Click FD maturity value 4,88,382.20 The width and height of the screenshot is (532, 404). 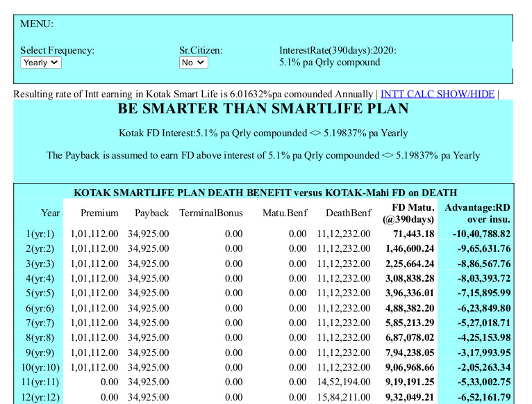(410, 309)
